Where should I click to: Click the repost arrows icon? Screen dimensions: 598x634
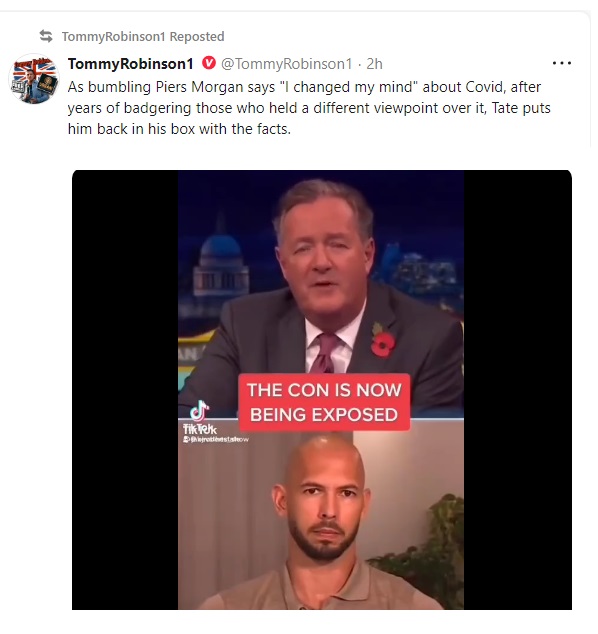pos(46,36)
